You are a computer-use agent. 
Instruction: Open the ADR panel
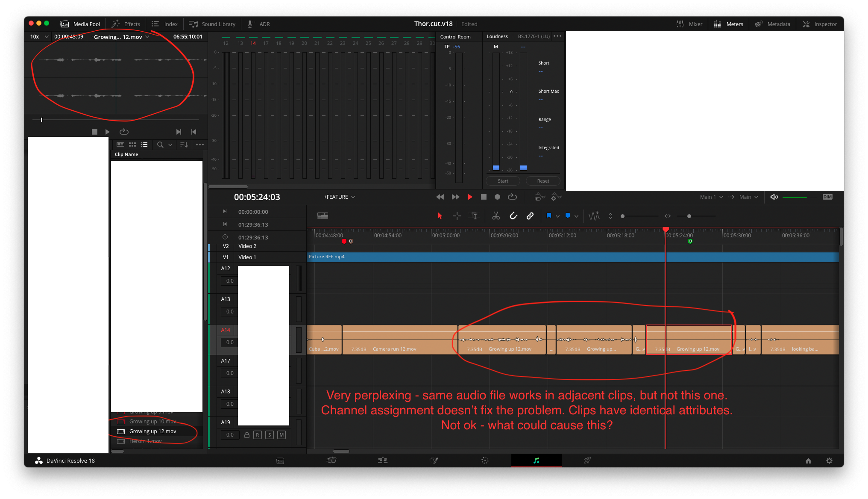(259, 24)
